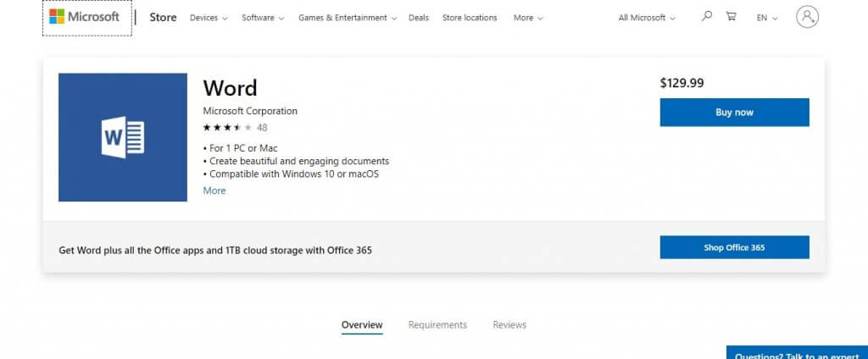Click the account sign-in avatar icon
Image resolution: width=868 pixels, height=359 pixels.
(x=807, y=17)
